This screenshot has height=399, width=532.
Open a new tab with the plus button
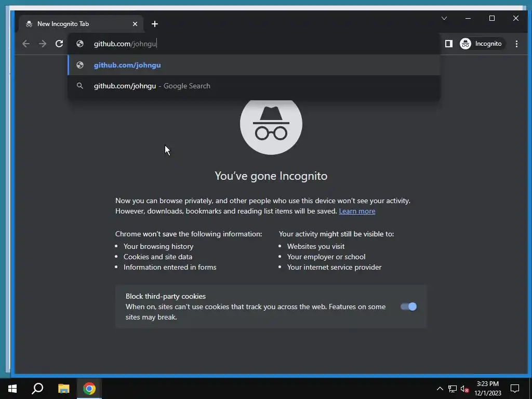pos(155,24)
